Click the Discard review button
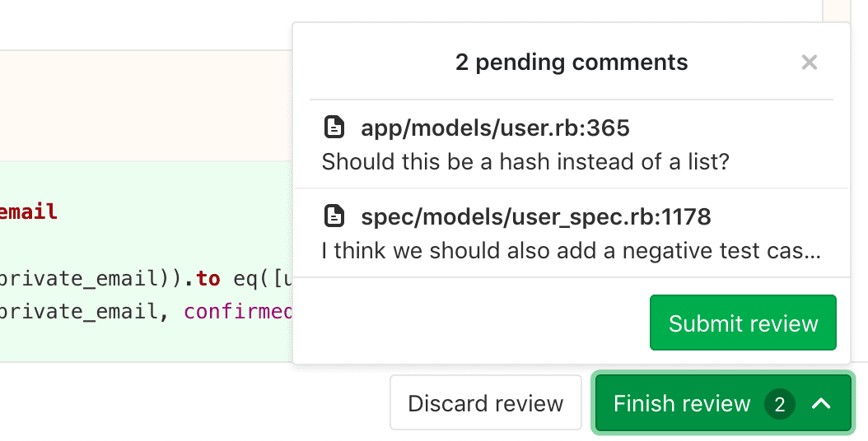The width and height of the screenshot is (868, 441). [x=485, y=404]
